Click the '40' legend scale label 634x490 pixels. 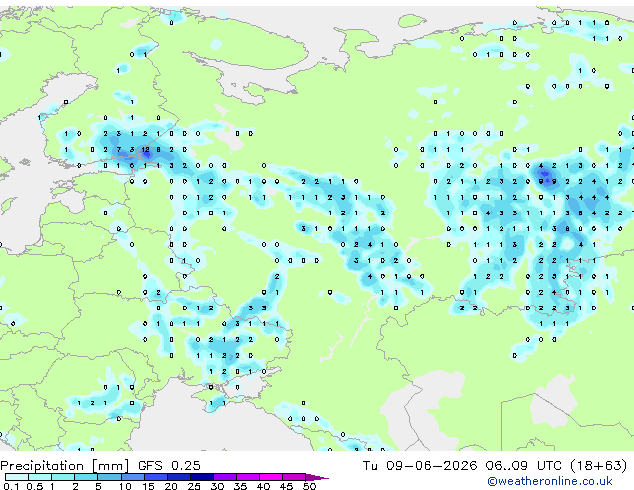tap(264, 486)
